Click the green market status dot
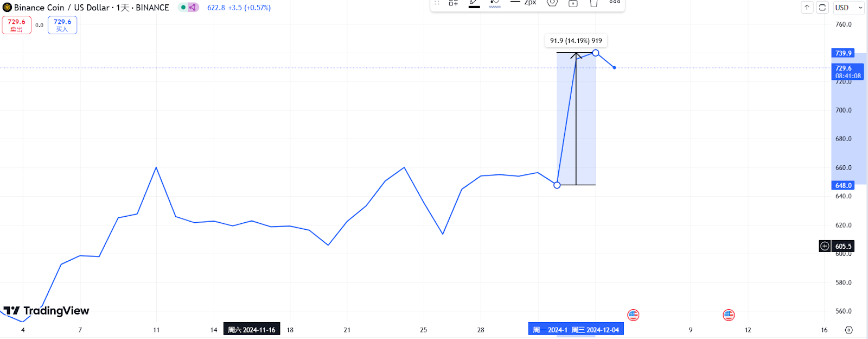Image resolution: width=868 pixels, height=339 pixels. [x=183, y=8]
